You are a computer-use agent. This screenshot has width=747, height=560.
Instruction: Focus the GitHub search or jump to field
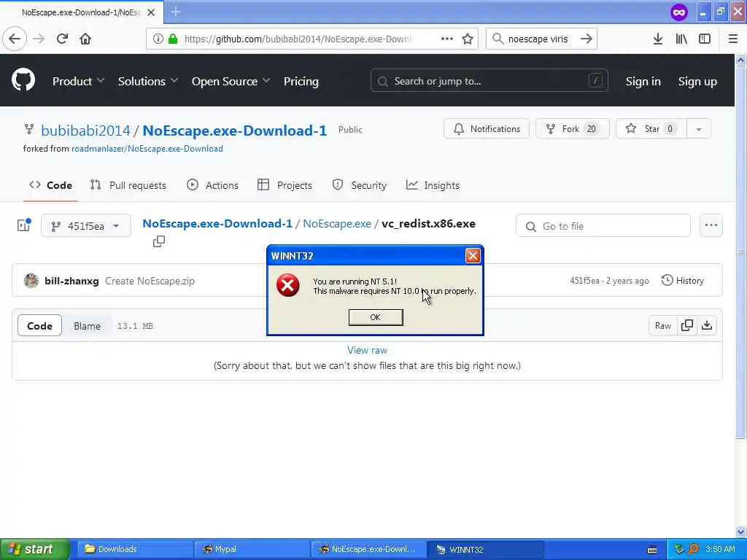tap(489, 80)
